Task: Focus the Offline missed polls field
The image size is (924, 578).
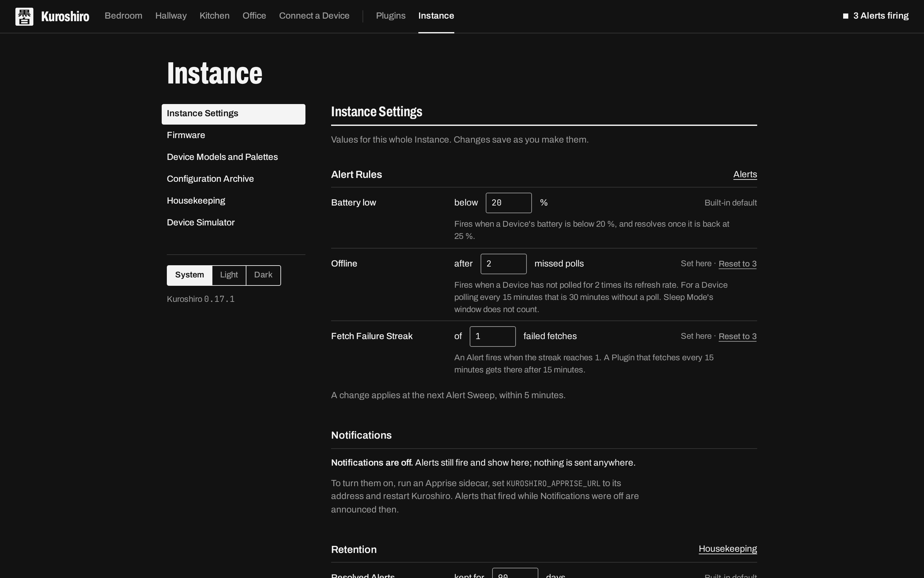Action: 503,264
